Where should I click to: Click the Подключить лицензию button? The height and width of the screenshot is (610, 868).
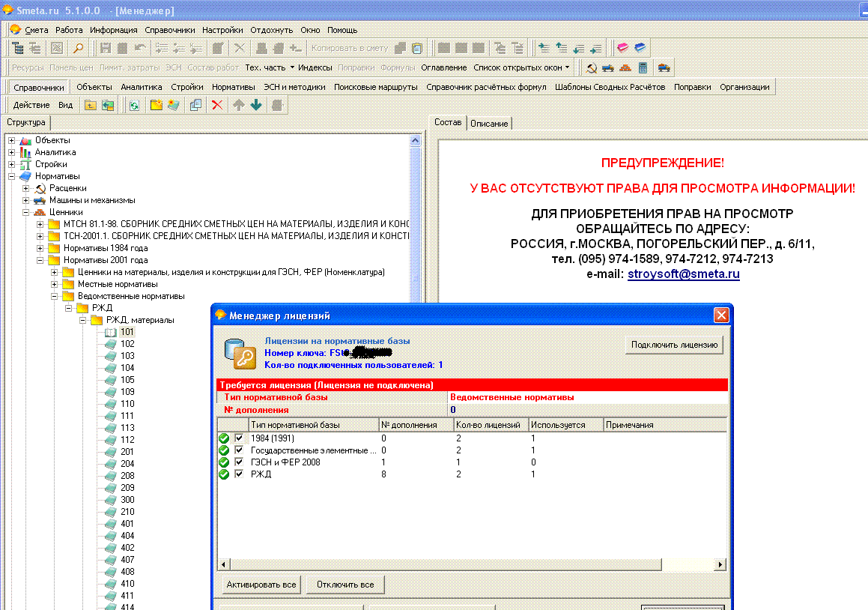[674, 345]
